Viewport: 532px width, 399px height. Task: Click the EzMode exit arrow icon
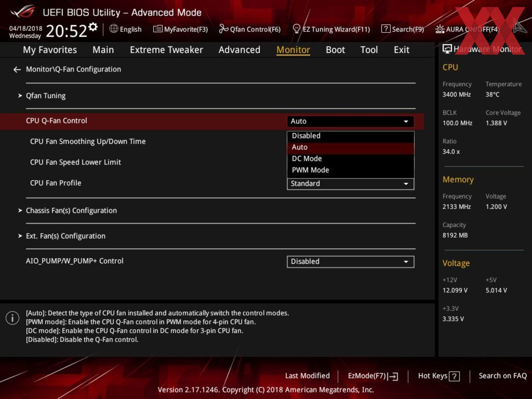(393, 376)
